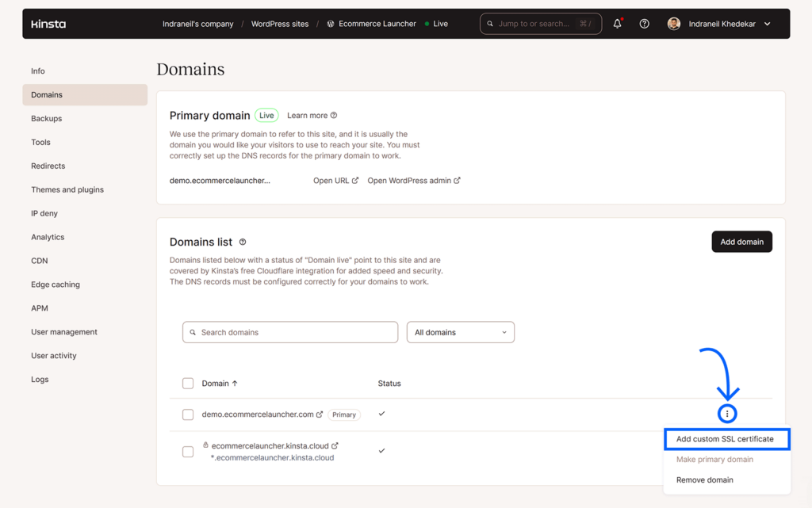Open the help question mark icon in header
Screen dimensions: 812x508
click(644, 24)
